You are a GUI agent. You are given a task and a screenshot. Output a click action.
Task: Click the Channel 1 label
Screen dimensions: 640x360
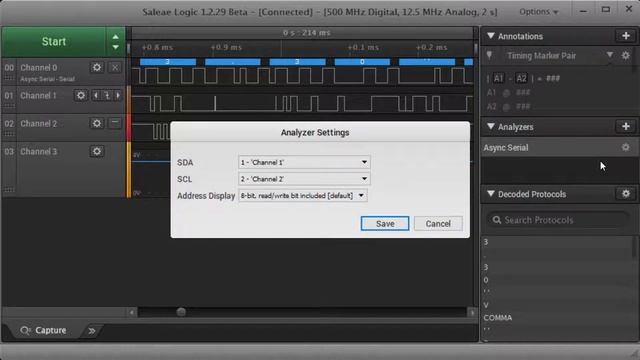(x=38, y=96)
